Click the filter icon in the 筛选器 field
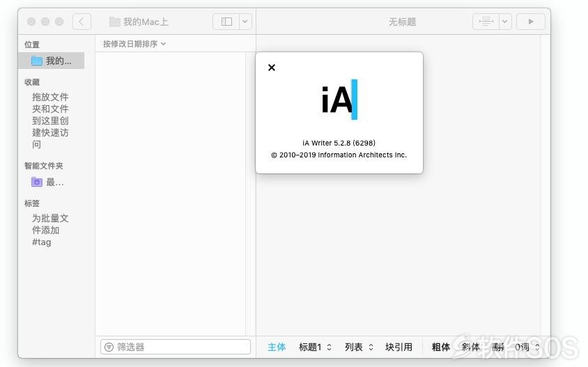 coord(109,347)
